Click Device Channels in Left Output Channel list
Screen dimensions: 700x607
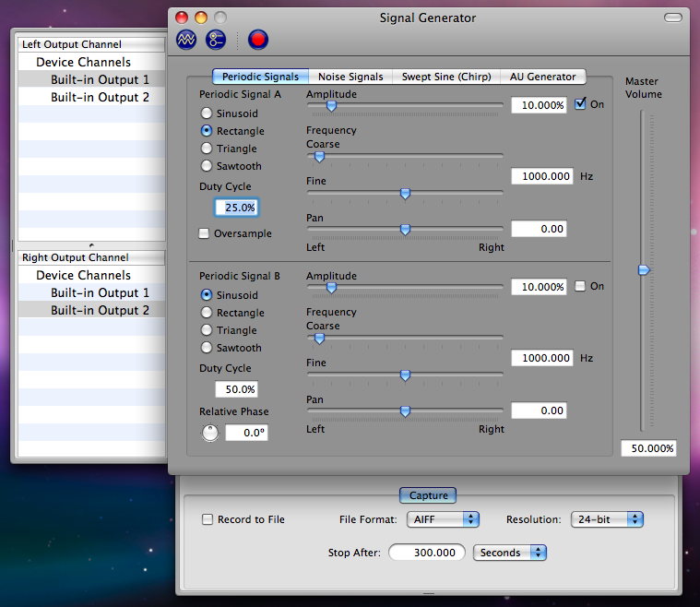point(91,62)
